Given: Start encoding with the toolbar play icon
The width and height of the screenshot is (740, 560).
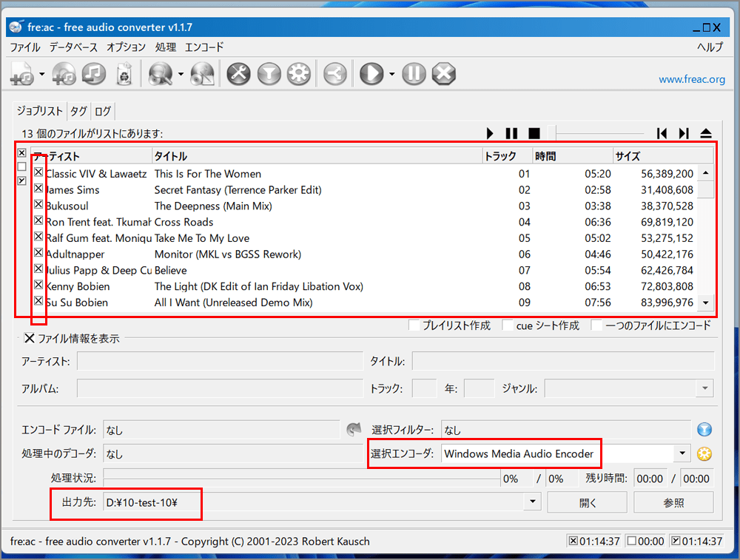Looking at the screenshot, I should coord(371,74).
